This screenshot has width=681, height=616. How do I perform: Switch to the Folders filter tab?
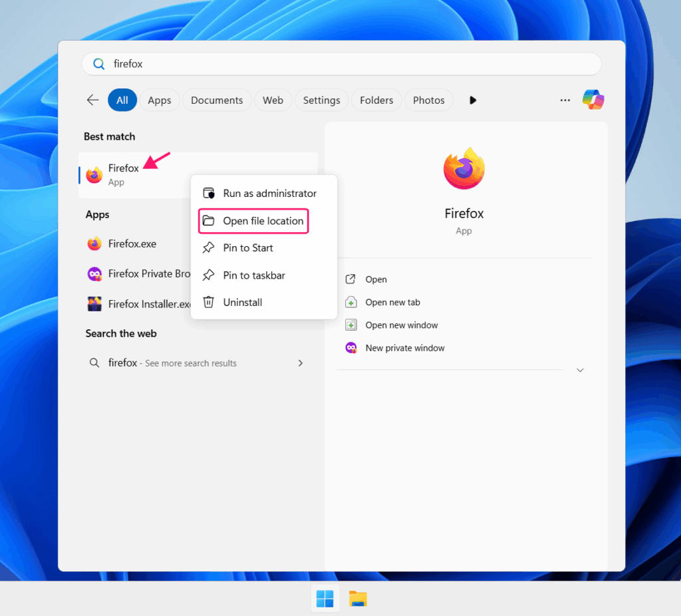pyautogui.click(x=376, y=100)
